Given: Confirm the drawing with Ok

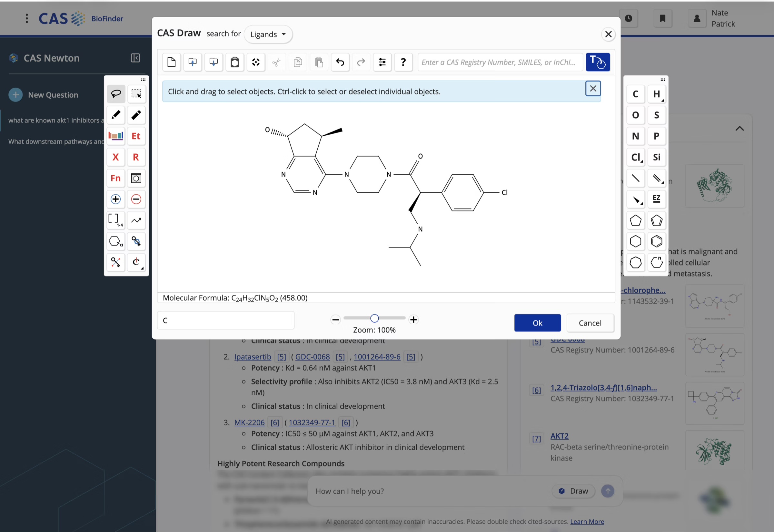Looking at the screenshot, I should pyautogui.click(x=537, y=323).
